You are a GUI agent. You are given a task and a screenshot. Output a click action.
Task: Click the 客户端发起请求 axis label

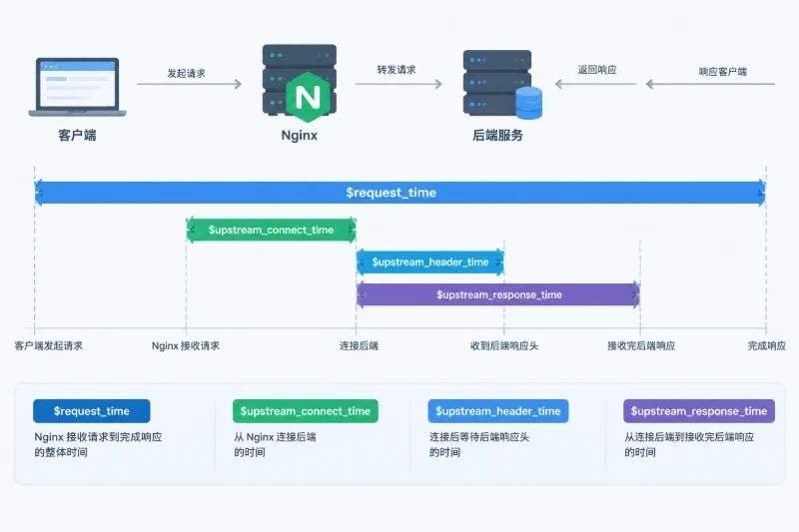(49, 346)
